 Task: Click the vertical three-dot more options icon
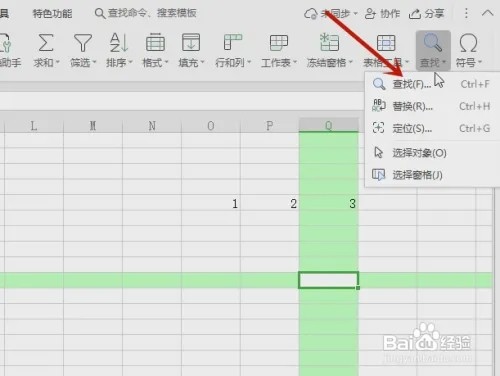466,13
